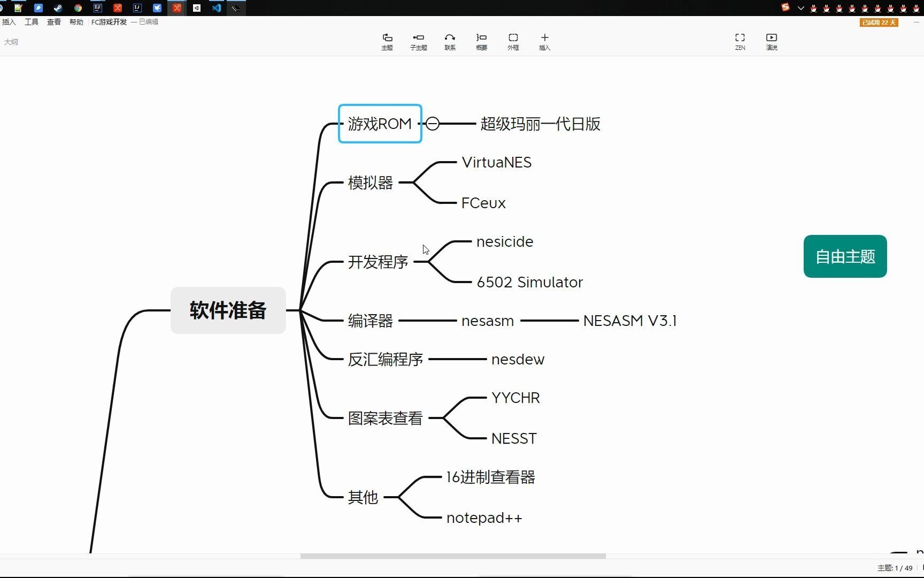This screenshot has width=924, height=578.
Task: Open the 插入 plus toolbar button
Action: coord(545,42)
